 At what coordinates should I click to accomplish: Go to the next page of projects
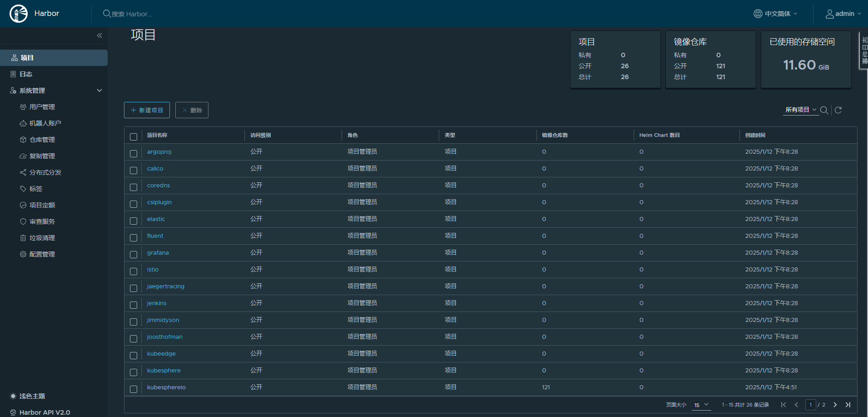(835, 405)
